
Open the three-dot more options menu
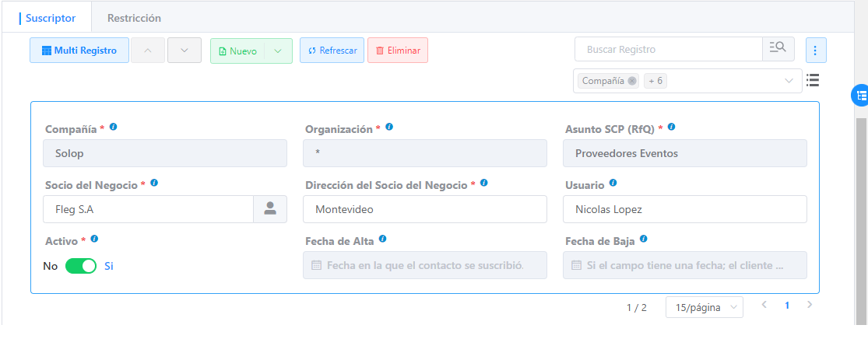[x=815, y=51]
